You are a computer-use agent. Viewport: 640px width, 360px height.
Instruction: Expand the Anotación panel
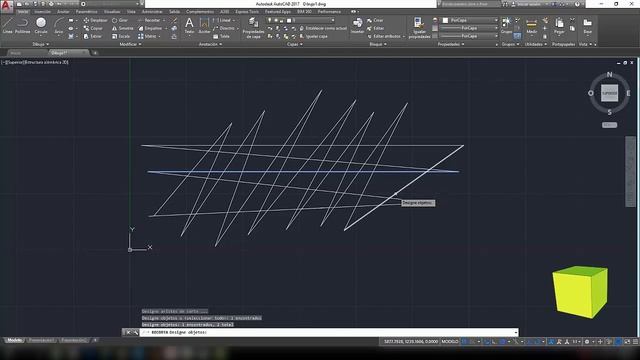pyautogui.click(x=210, y=44)
